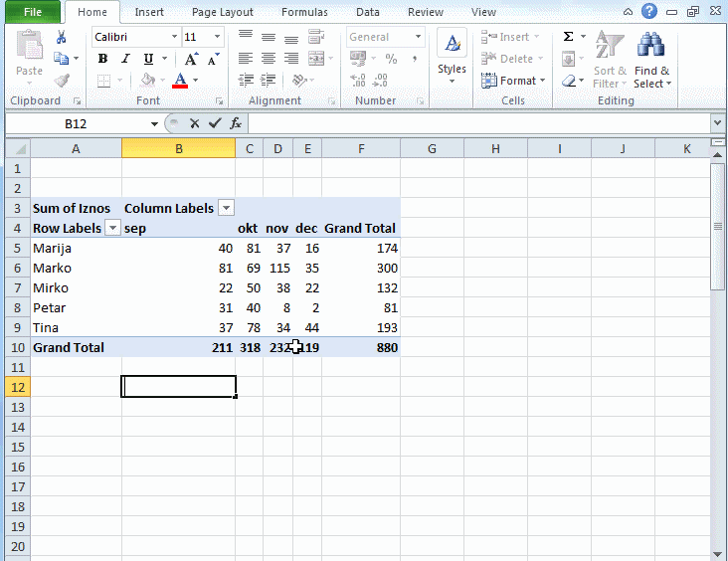Toggle Italic formatting
The width and height of the screenshot is (728, 561).
[x=125, y=59]
